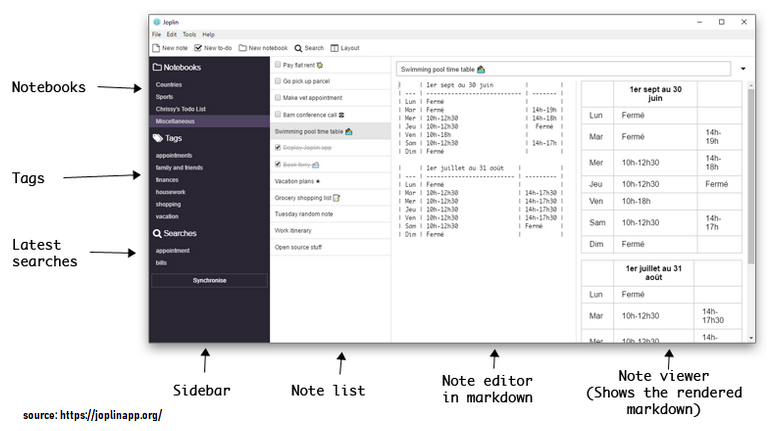Click the Tags icon in sidebar
Image resolution: width=770 pixels, height=431 pixels.
point(158,138)
